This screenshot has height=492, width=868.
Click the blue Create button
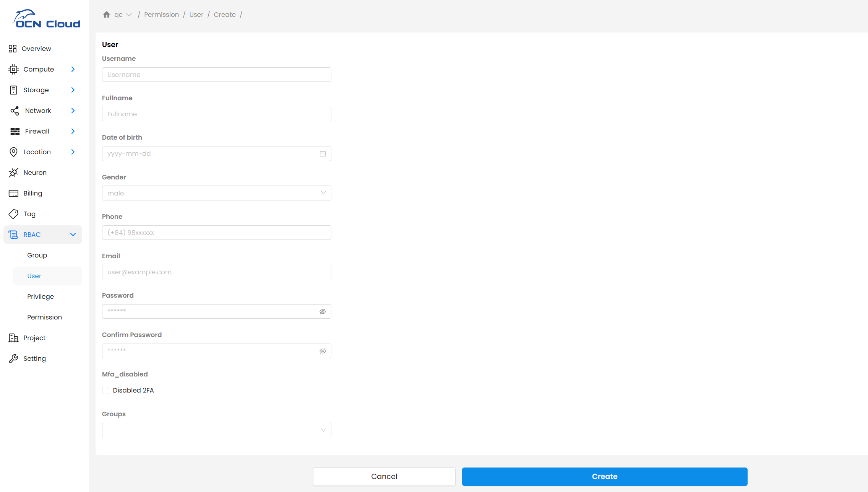point(604,476)
